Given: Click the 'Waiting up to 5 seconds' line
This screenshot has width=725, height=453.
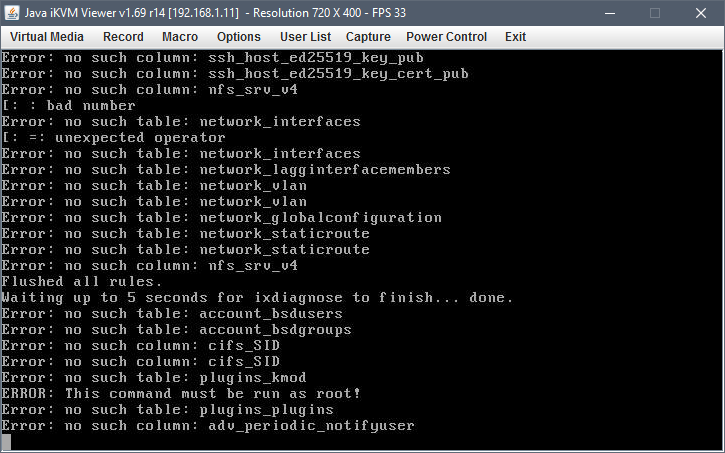Looking at the screenshot, I should 257,297.
